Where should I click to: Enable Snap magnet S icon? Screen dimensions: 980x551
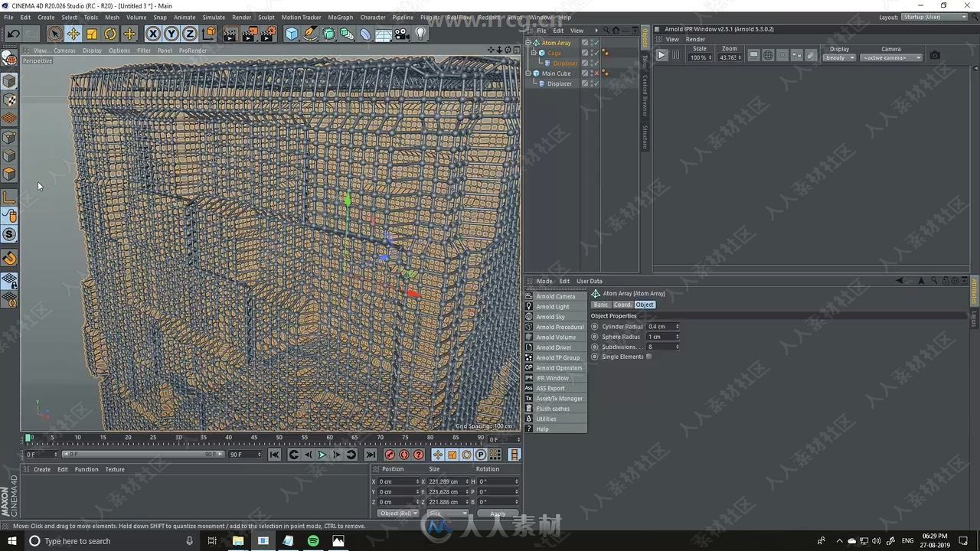pyautogui.click(x=9, y=234)
